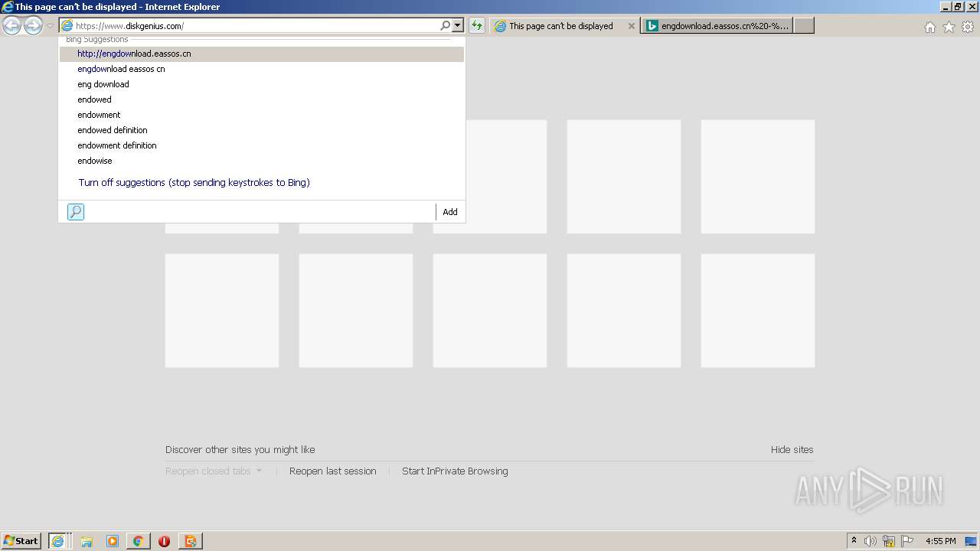Click the Bing search provider icon
This screenshot has width=980, height=551.
click(x=76, y=212)
